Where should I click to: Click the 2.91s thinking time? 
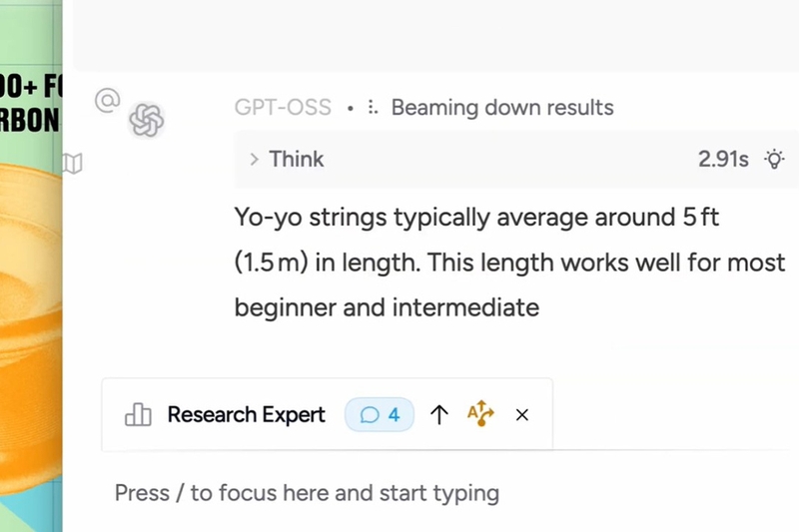pos(723,160)
